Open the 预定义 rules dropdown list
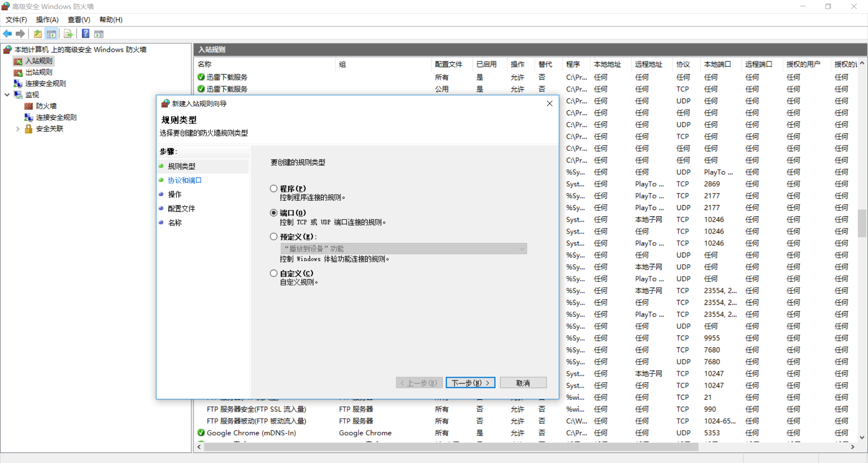The height and width of the screenshot is (463, 868). [522, 248]
